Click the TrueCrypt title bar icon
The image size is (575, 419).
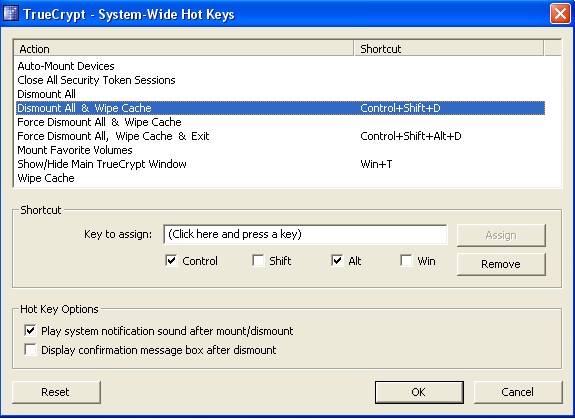click(10, 14)
